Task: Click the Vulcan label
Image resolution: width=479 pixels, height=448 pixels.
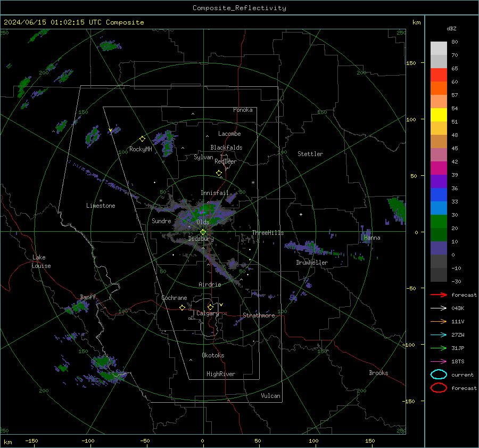Action: 270,396
